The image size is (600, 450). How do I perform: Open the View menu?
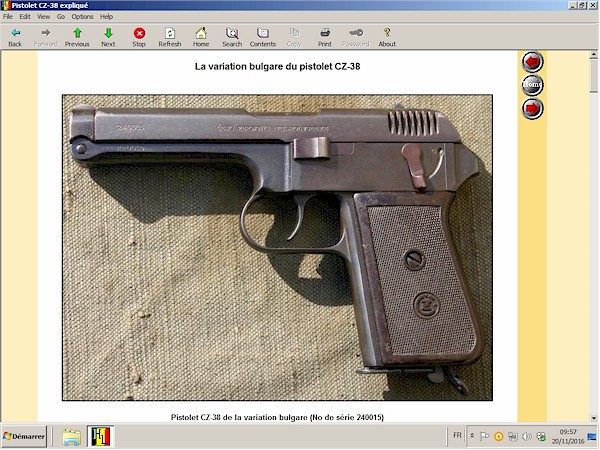pyautogui.click(x=43, y=17)
